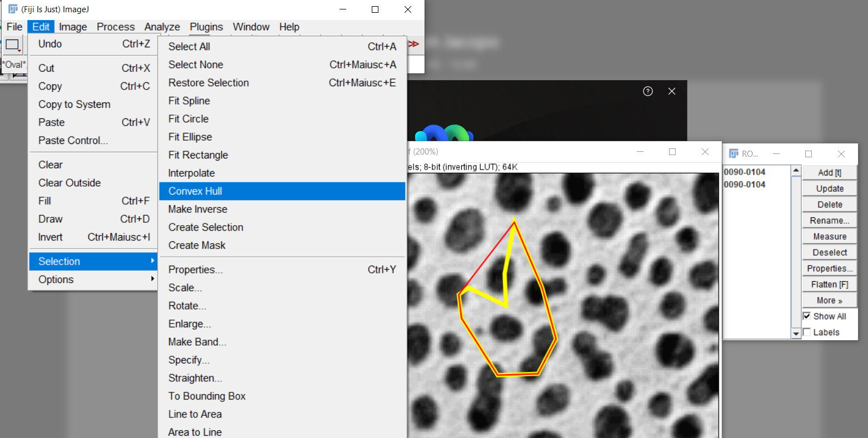
Task: Open the Plugins menu
Action: [x=206, y=27]
